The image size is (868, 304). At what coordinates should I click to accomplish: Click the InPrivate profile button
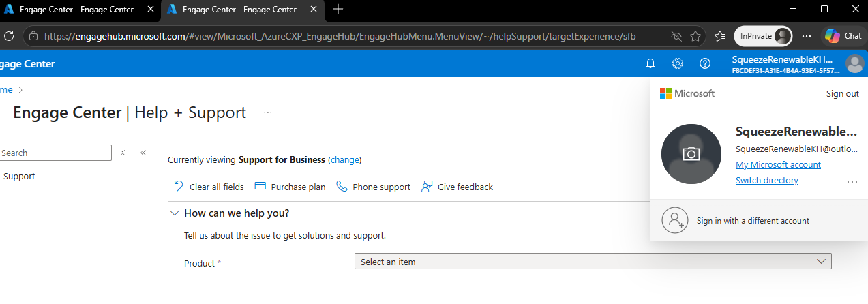tap(763, 36)
